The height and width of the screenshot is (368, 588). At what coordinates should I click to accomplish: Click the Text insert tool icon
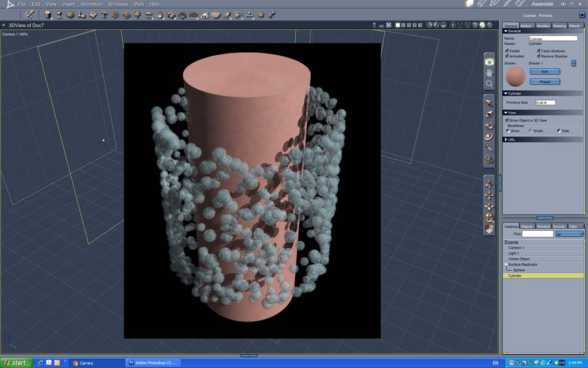click(105, 14)
